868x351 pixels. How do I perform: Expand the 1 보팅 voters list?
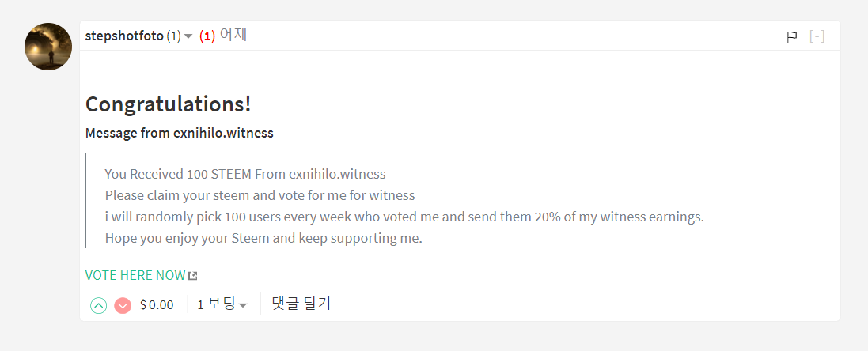[216, 304]
